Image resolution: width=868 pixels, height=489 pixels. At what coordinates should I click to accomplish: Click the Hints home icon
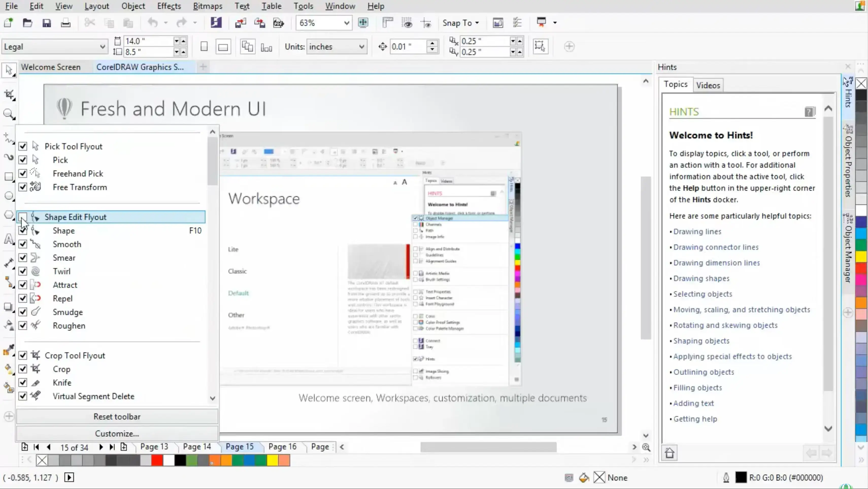(670, 453)
